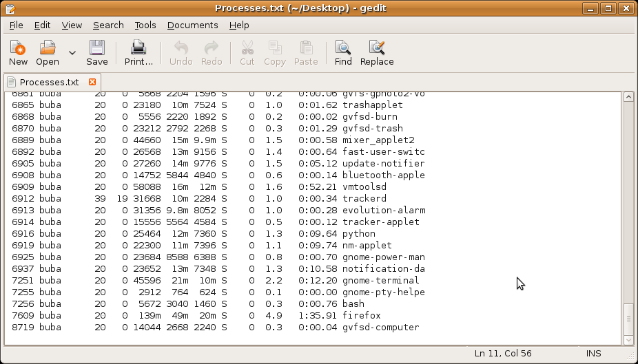Open the Edit menu
The width and height of the screenshot is (638, 364).
click(42, 25)
